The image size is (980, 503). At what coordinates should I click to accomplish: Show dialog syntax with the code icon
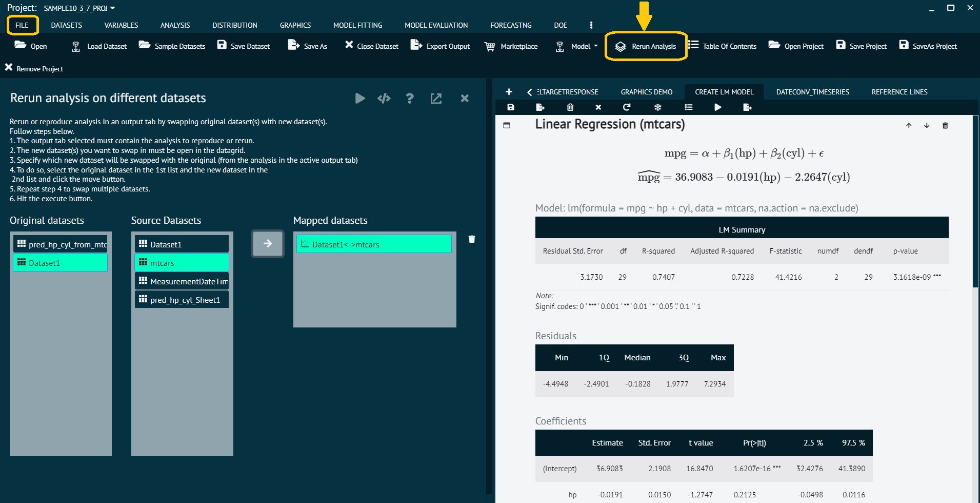(x=384, y=98)
